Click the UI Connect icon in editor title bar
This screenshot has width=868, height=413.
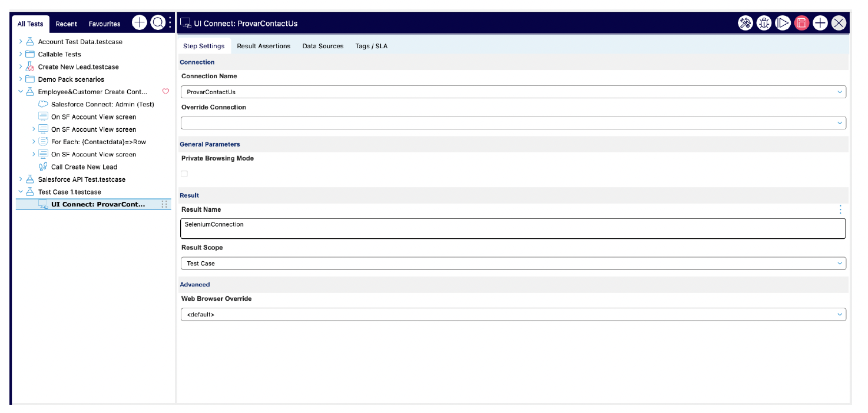pyautogui.click(x=185, y=24)
